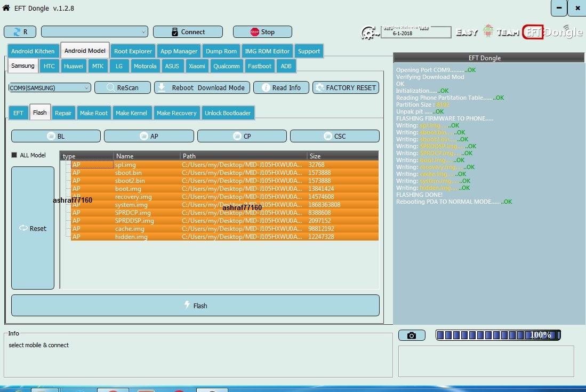Open Make Root sub-tab
This screenshot has height=392, width=586.
tap(94, 113)
